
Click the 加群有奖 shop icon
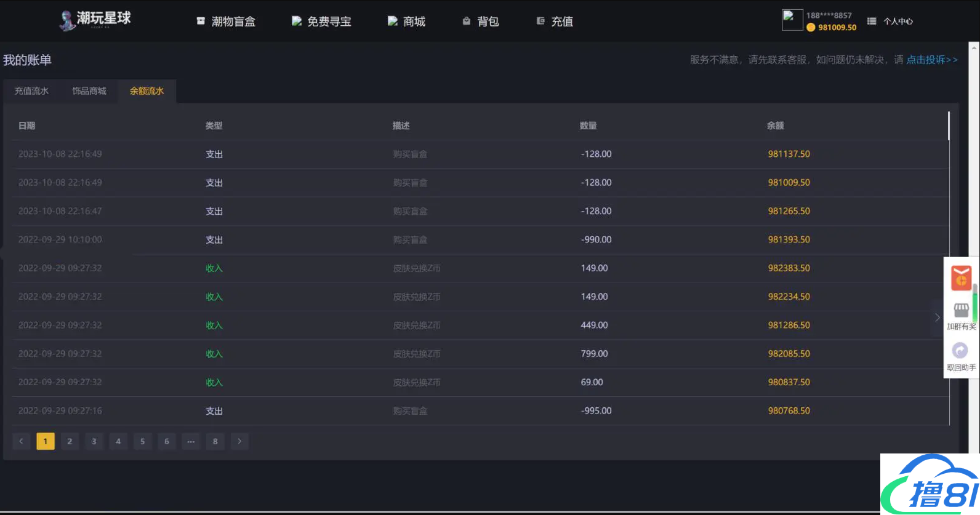click(x=961, y=310)
